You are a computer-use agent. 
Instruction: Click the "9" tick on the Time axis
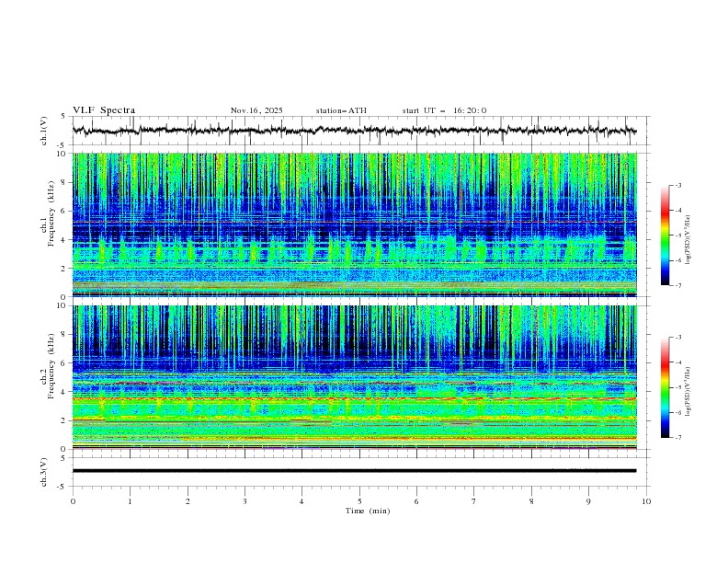tap(588, 501)
